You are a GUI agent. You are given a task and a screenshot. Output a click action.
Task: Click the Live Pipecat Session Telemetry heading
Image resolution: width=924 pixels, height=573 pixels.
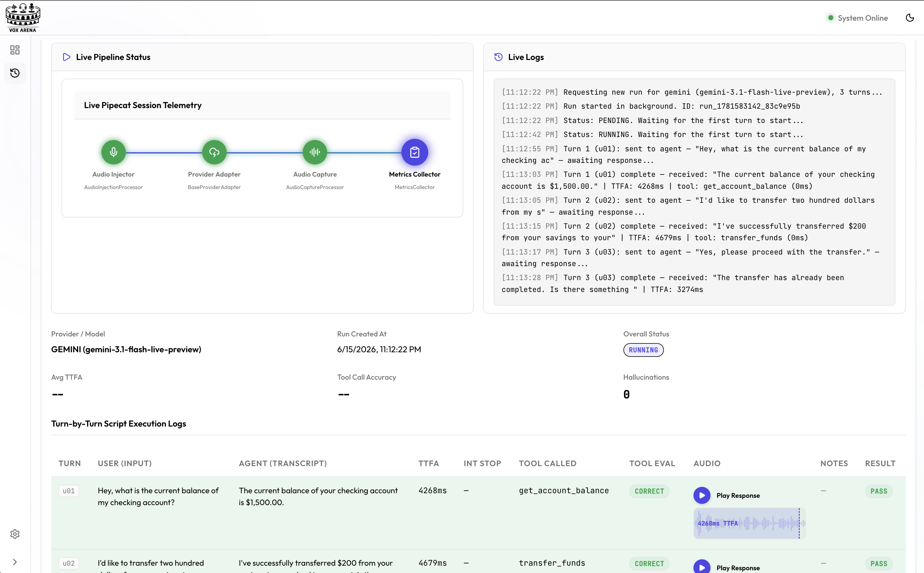[143, 105]
